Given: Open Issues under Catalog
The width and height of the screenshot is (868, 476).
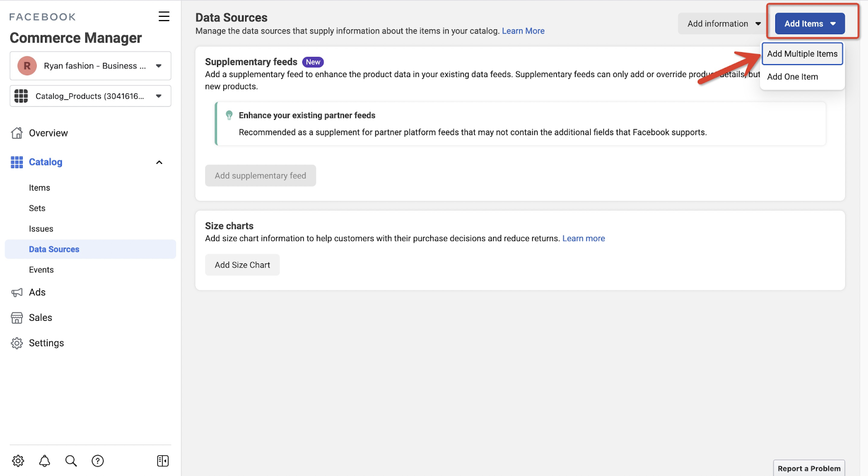Looking at the screenshot, I should pos(41,229).
